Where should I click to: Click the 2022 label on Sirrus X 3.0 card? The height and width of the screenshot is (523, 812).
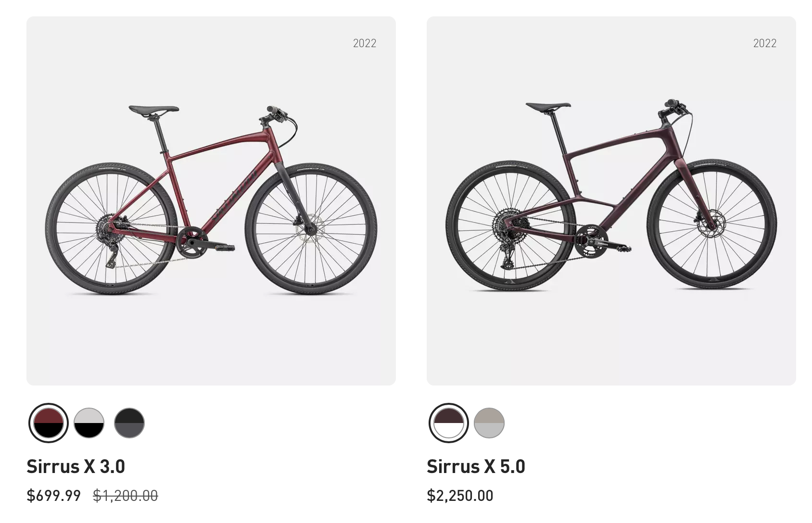pyautogui.click(x=365, y=43)
